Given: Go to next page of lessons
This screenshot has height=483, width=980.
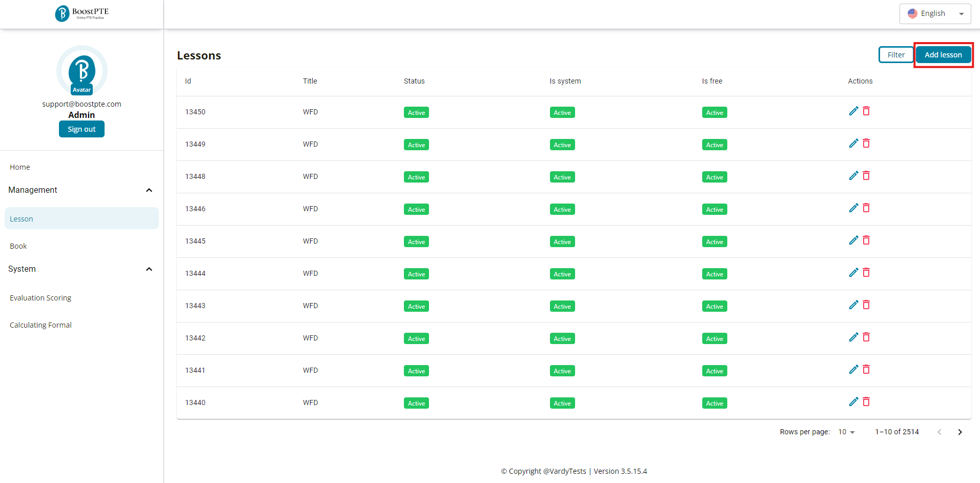Looking at the screenshot, I should (x=959, y=432).
